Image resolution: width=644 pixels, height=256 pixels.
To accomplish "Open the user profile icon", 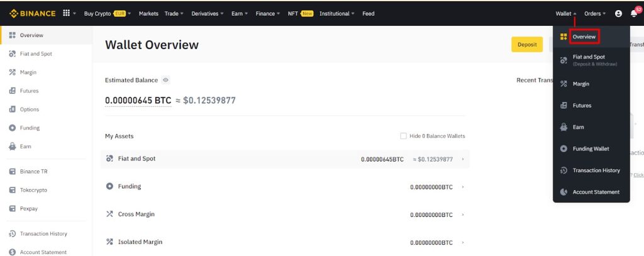I will (x=619, y=14).
